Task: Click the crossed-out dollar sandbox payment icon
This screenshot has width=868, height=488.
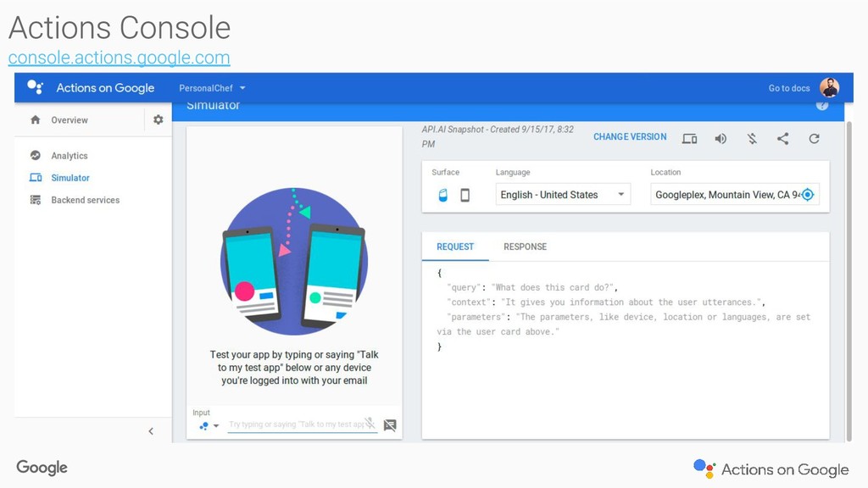Action: [x=752, y=138]
